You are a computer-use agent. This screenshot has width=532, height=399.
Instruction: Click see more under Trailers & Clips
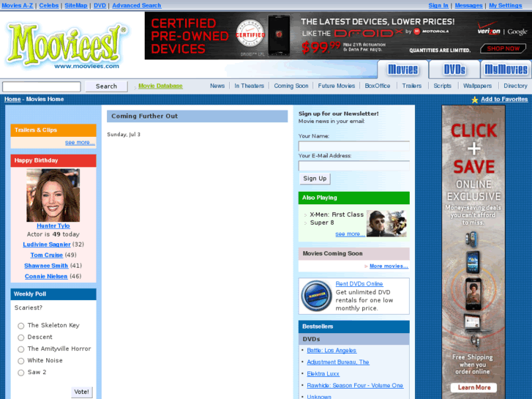(x=80, y=142)
